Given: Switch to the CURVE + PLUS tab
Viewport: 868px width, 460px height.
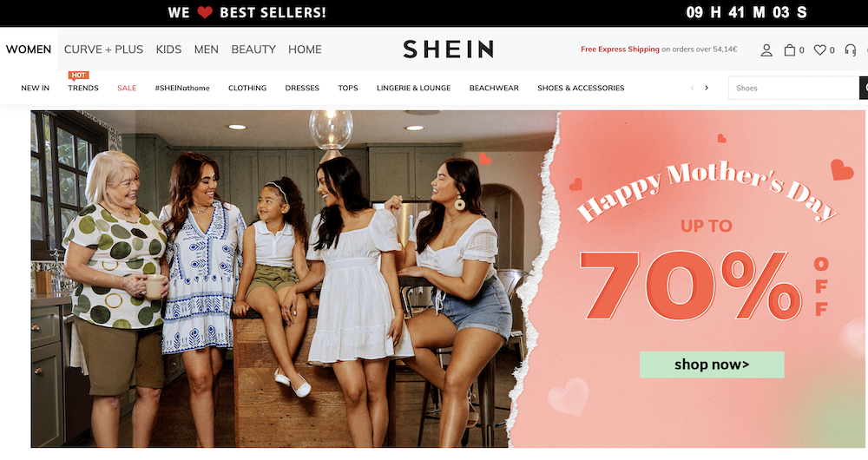Looking at the screenshot, I should click(103, 49).
